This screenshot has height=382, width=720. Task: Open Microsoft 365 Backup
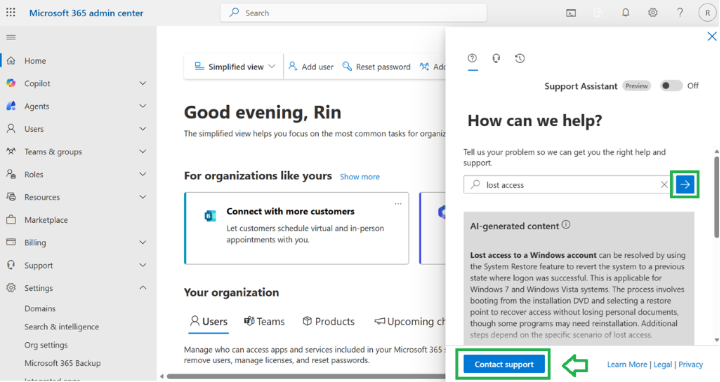(62, 363)
